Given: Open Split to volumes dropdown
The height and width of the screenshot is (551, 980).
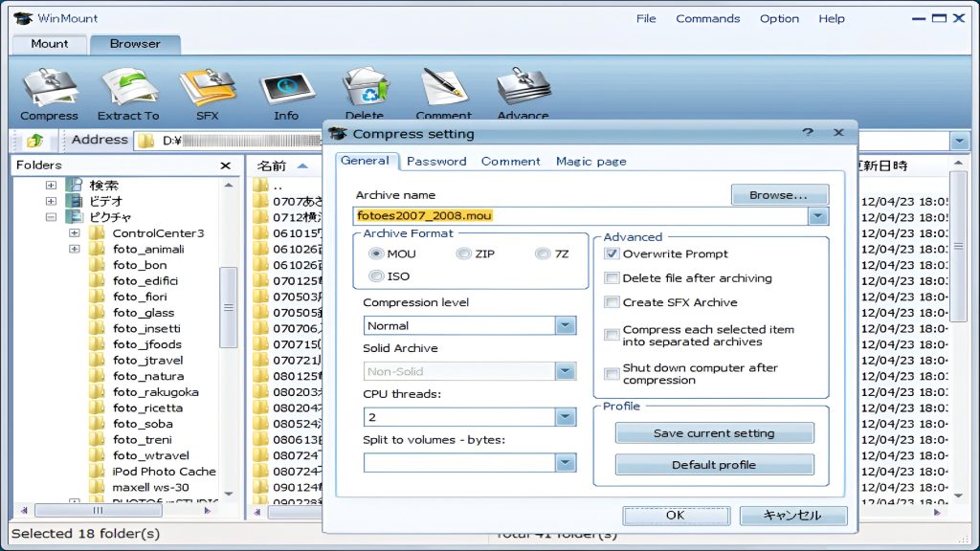Looking at the screenshot, I should (565, 463).
